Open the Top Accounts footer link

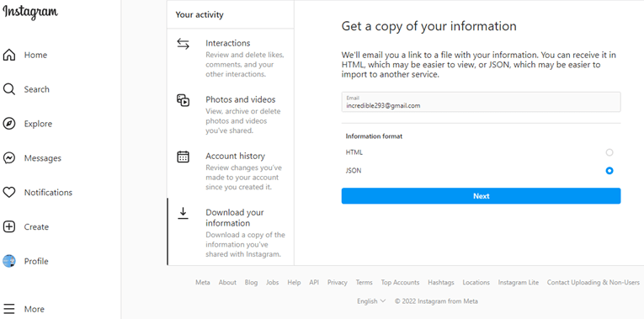point(400,283)
